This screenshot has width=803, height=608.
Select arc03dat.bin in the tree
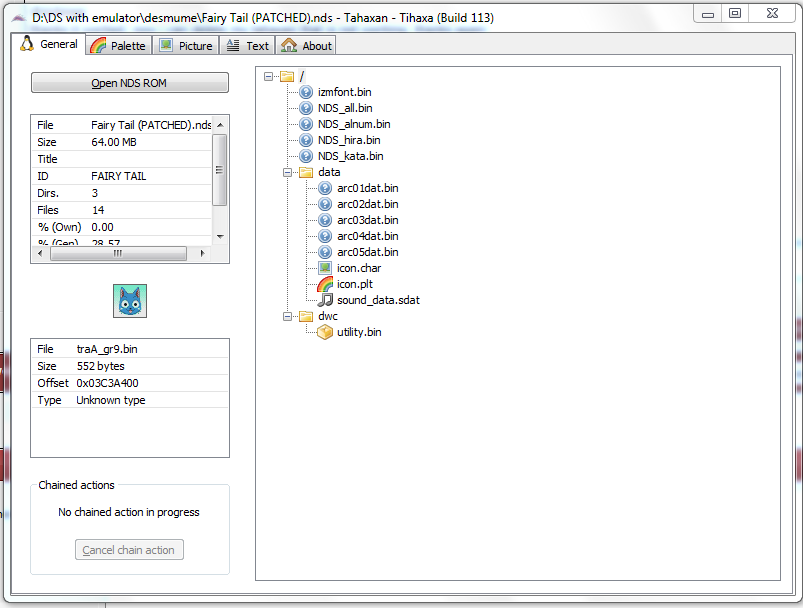367,220
